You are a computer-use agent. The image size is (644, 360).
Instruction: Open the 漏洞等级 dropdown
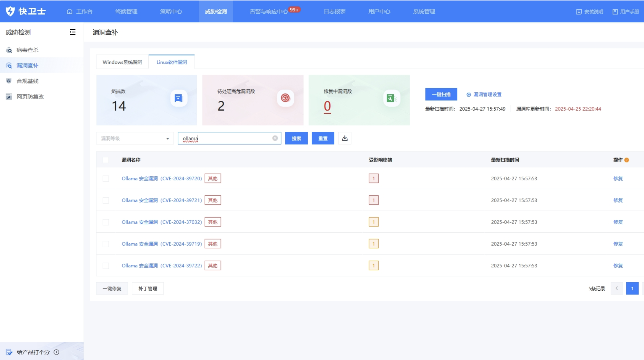pyautogui.click(x=135, y=138)
